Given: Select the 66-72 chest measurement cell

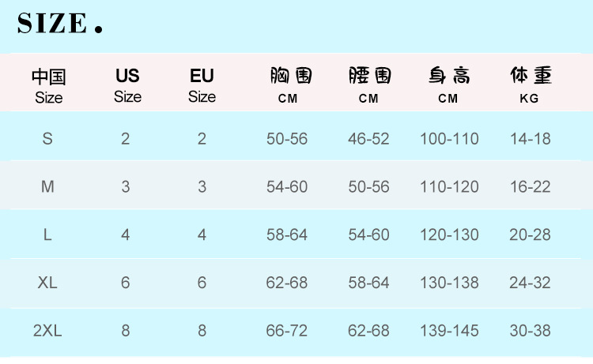Looking at the screenshot, I should [287, 331].
